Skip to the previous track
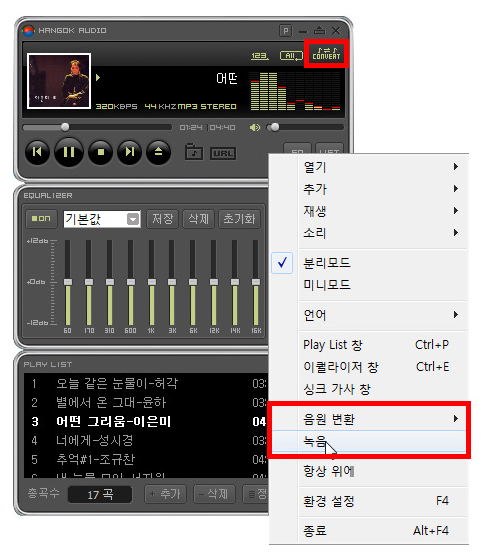 pos(37,152)
